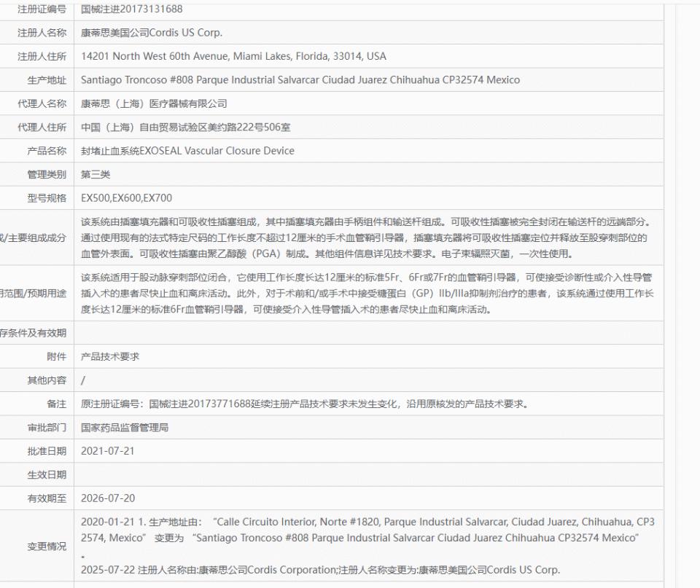Screen dimensions: 700x588
Task: Click the 产品名称 row label
Action: coord(47,151)
